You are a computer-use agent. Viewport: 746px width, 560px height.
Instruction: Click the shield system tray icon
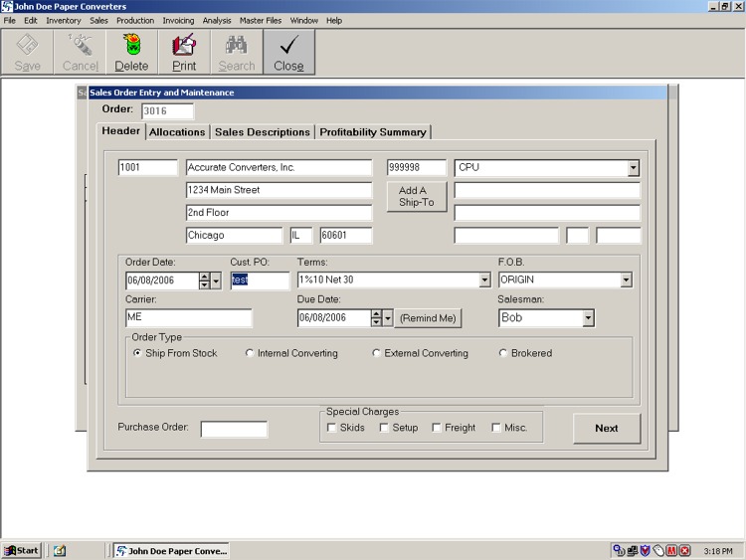pos(646,551)
